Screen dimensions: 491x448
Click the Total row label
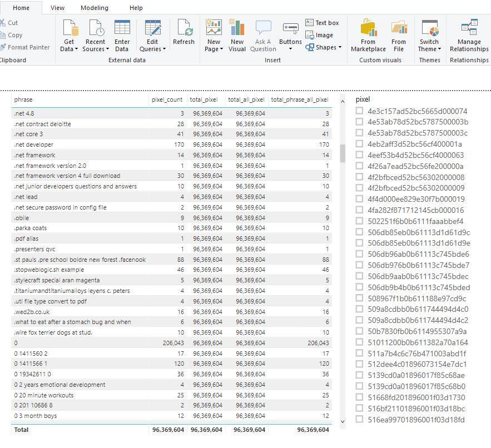[21, 430]
